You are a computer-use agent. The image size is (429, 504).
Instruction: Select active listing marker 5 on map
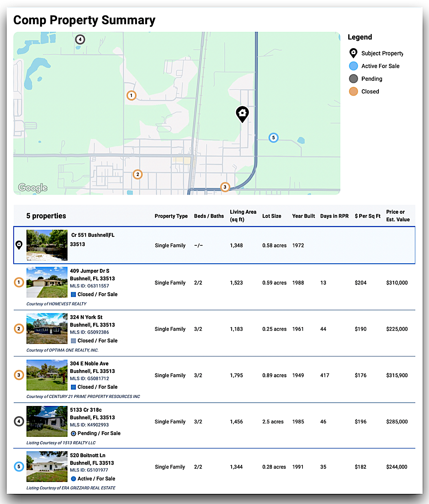273,138
